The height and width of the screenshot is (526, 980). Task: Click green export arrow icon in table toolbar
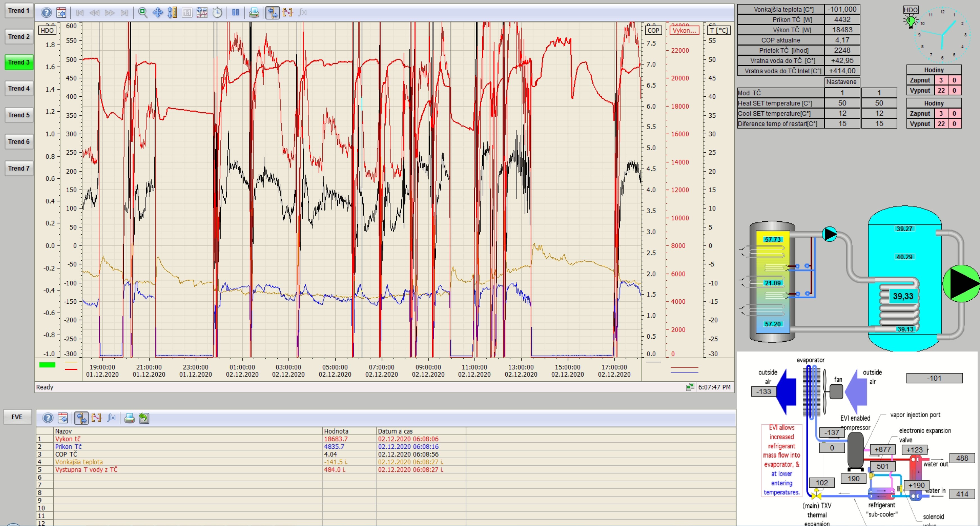click(x=144, y=418)
